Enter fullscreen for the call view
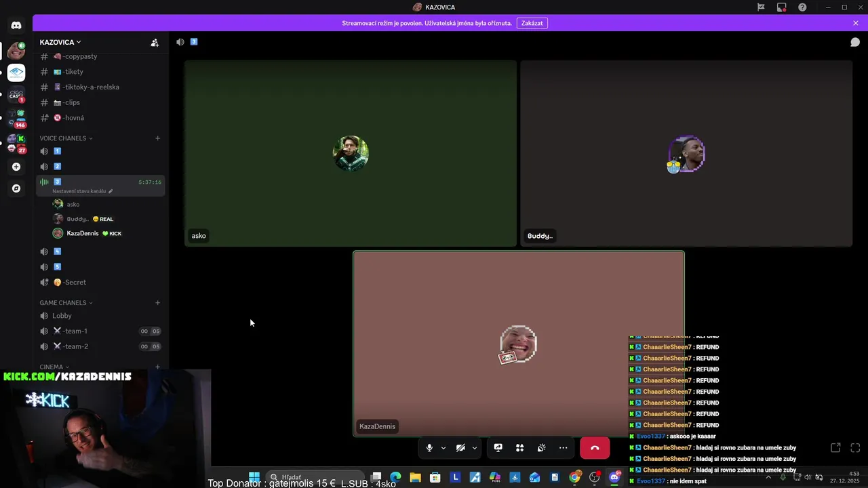The image size is (868, 488). click(855, 448)
